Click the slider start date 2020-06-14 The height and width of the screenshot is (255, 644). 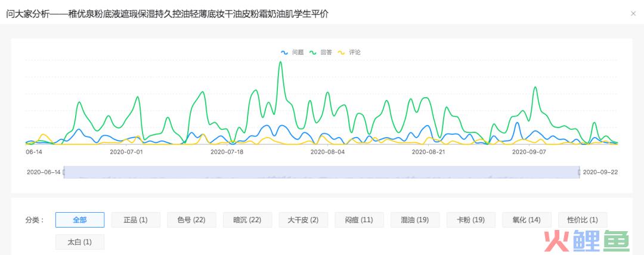tap(44, 172)
